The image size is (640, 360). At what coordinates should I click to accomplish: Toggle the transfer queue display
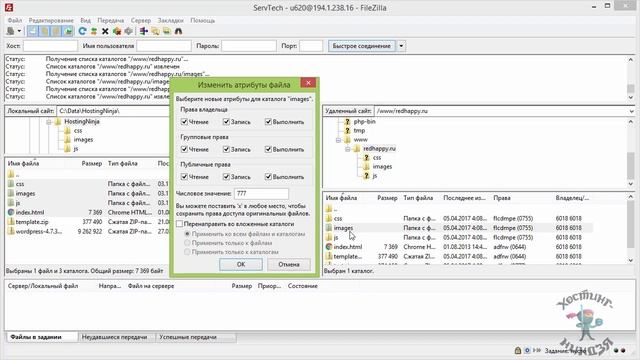(x=68, y=31)
